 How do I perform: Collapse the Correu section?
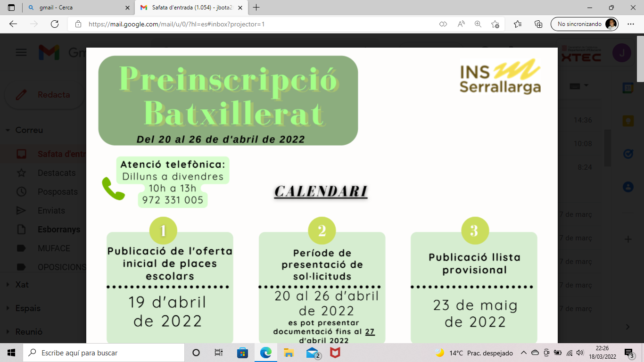8,130
